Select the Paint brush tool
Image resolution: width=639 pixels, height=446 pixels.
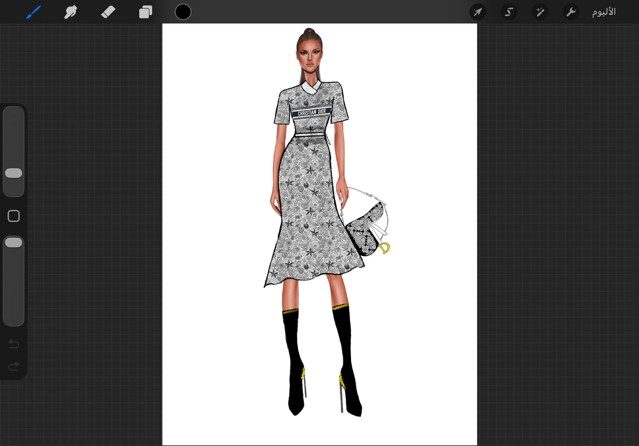(x=33, y=12)
